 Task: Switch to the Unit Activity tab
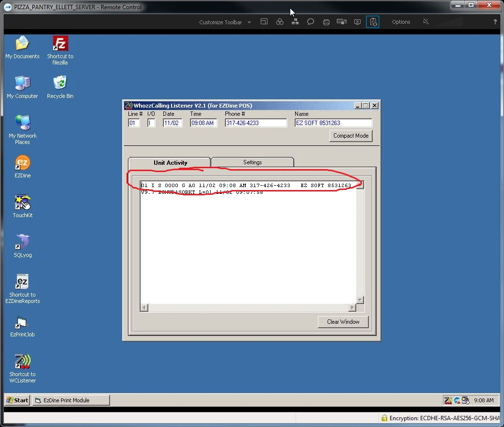tap(170, 163)
